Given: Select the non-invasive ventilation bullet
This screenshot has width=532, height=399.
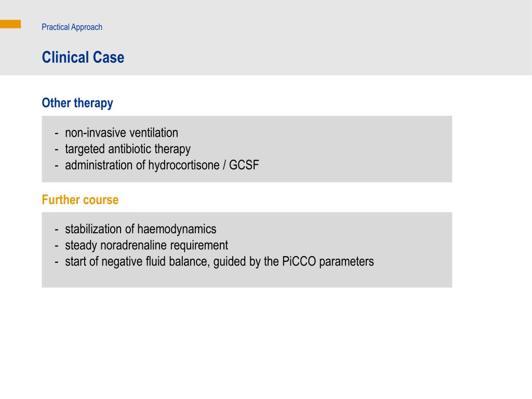Looking at the screenshot, I should click(122, 132).
